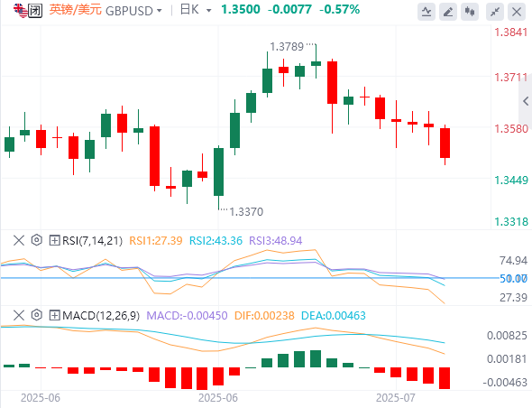Click the RSI 50 level line
This screenshot has width=532, height=408.
(250, 278)
